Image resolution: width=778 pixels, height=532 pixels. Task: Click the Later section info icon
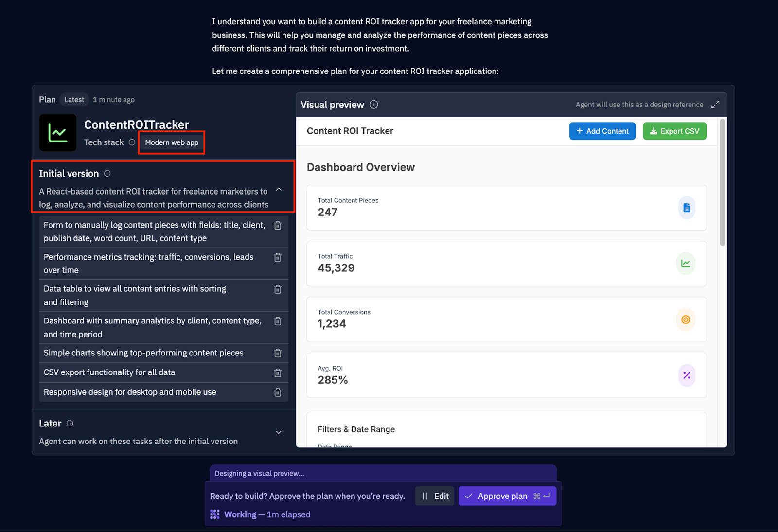[x=70, y=424]
